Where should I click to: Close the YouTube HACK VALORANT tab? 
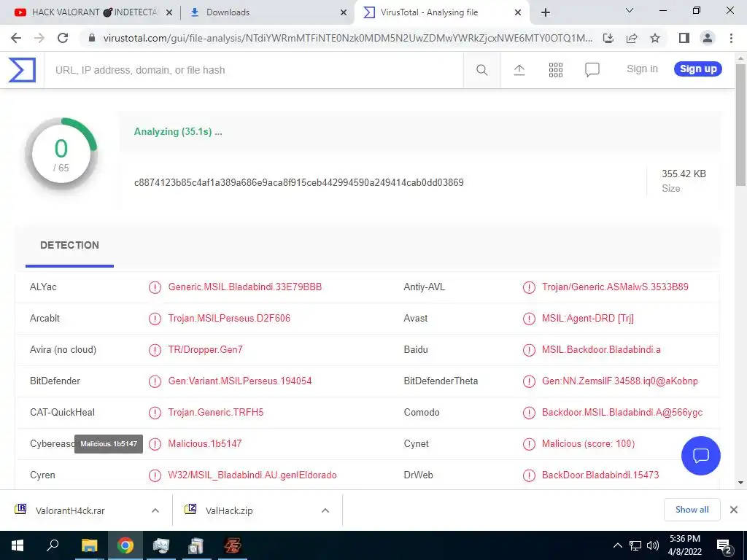169,12
